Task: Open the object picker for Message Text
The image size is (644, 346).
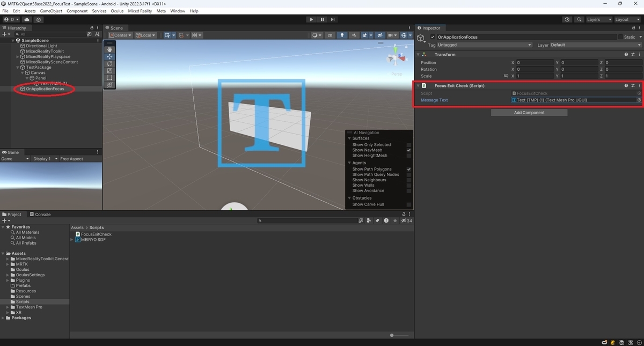Action: click(639, 100)
